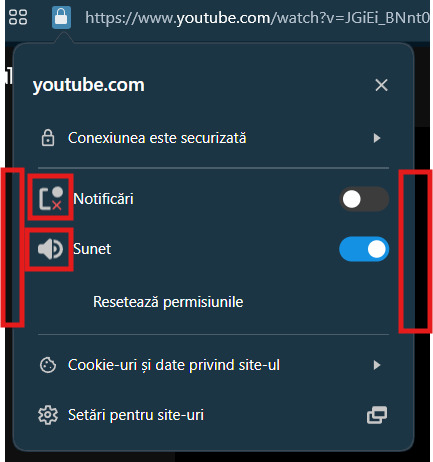Viewport: 433px width, 462px height.
Task: Click the Notificări label
Action: point(103,199)
